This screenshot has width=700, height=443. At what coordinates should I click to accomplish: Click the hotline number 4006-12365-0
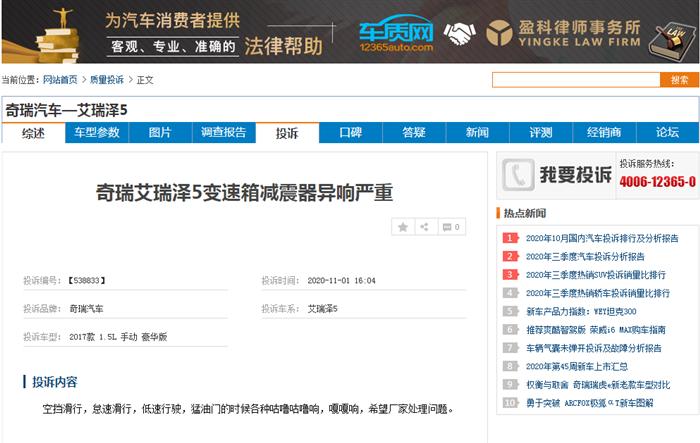pos(657,182)
